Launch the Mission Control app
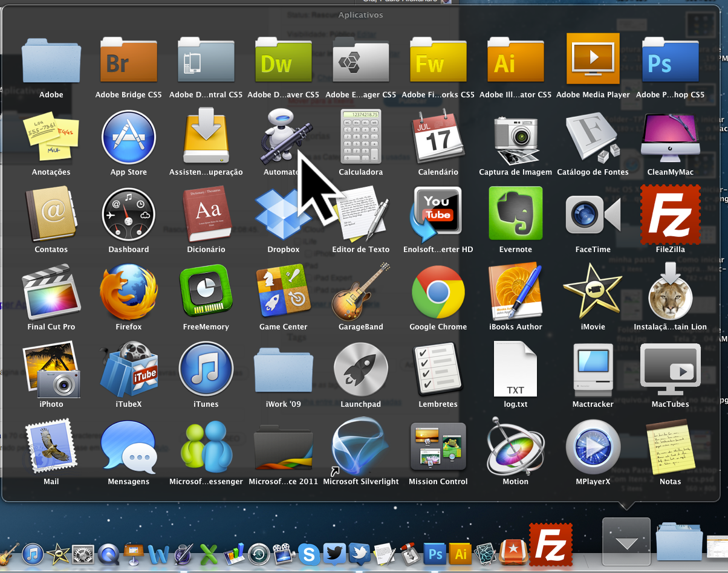The width and height of the screenshot is (728, 573). point(438,447)
